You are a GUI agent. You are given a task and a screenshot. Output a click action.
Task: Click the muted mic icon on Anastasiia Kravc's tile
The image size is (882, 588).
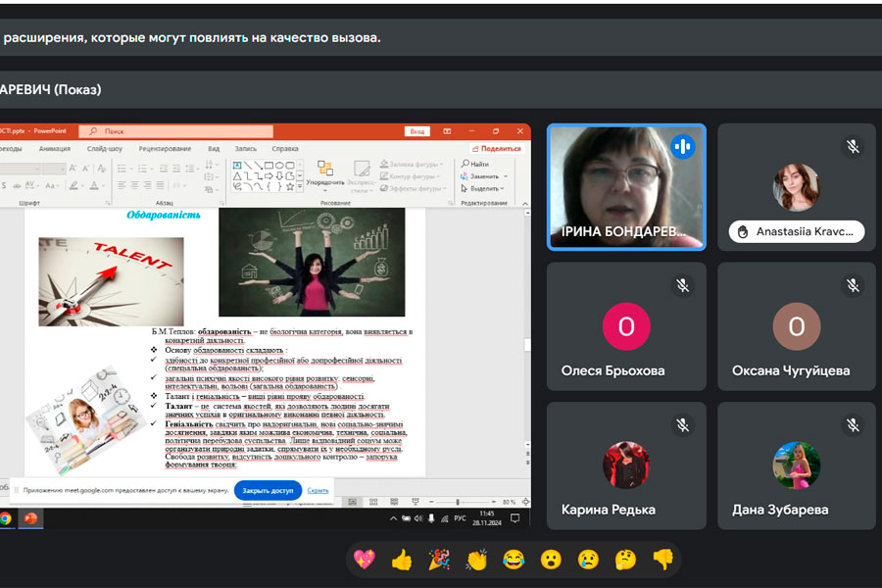tap(853, 147)
